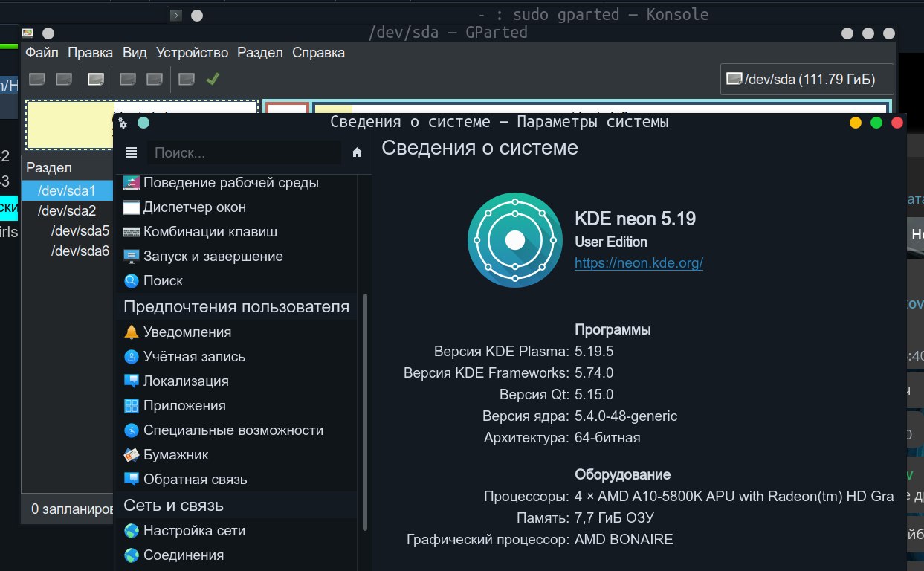Open the /dev/sda device selector dropdown in GParted

(807, 79)
